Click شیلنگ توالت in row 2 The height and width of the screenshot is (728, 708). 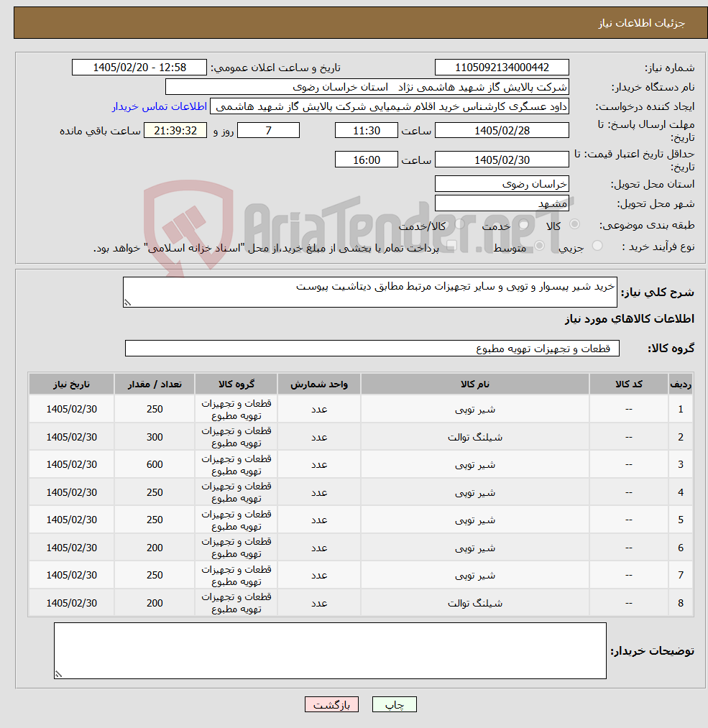click(x=475, y=437)
